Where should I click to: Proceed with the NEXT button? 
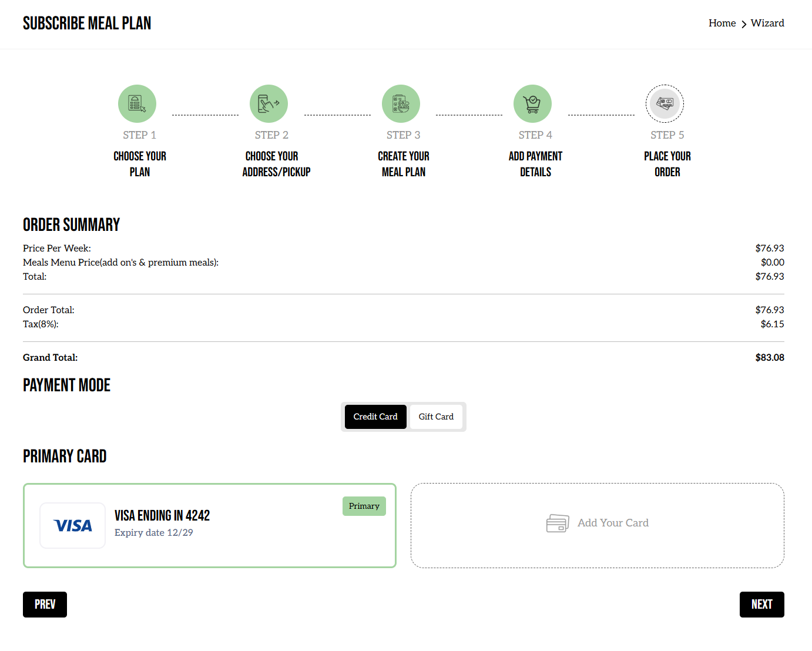(761, 605)
